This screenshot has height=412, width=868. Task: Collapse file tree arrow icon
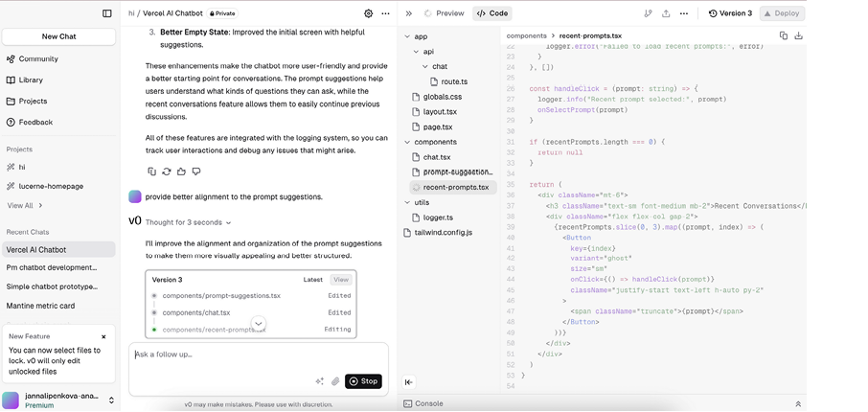click(408, 382)
